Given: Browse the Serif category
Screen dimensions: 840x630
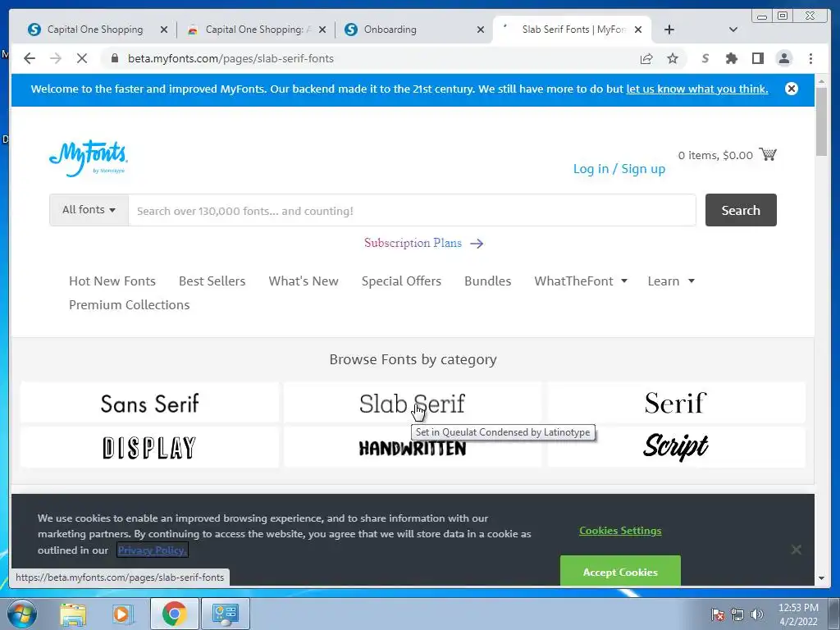Looking at the screenshot, I should tap(676, 403).
